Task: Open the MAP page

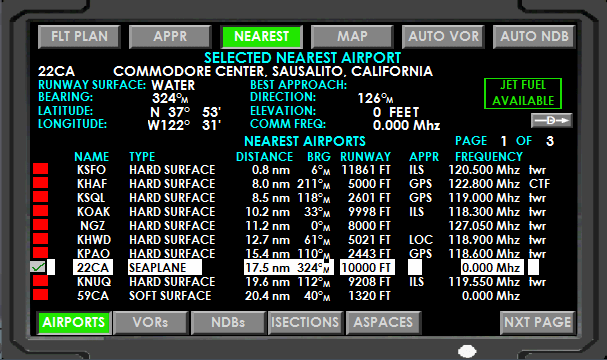Action: (352, 36)
